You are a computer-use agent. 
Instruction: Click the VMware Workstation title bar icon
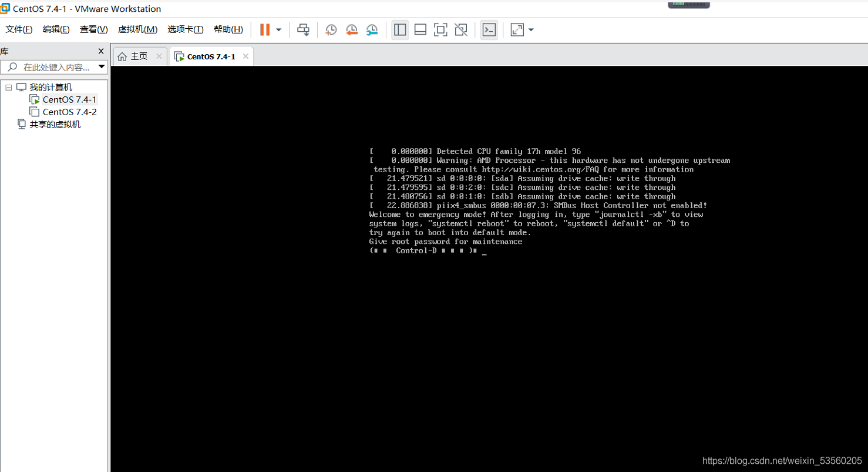5,8
